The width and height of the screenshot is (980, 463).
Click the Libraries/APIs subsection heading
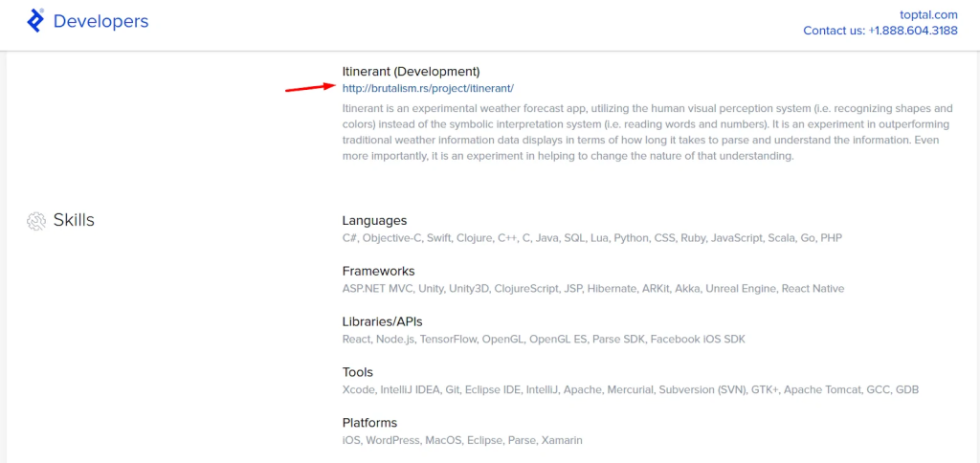tap(382, 321)
